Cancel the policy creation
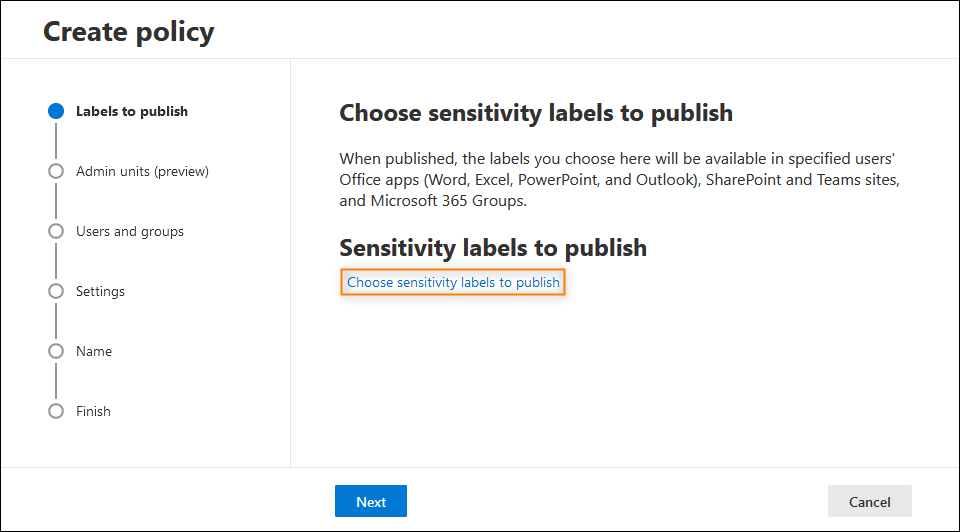960x532 pixels. [x=869, y=501]
